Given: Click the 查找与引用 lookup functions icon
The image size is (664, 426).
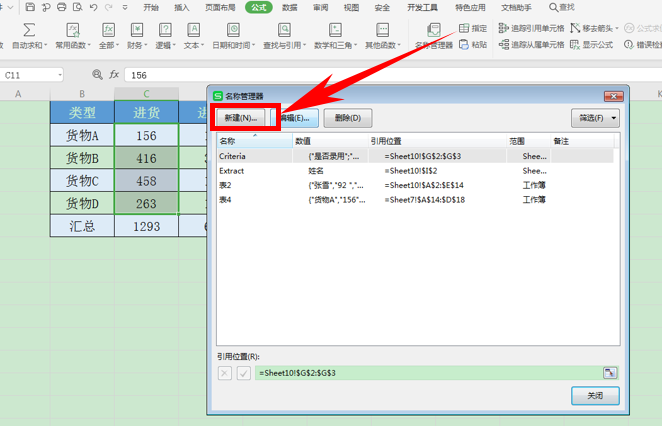Looking at the screenshot, I should (284, 30).
